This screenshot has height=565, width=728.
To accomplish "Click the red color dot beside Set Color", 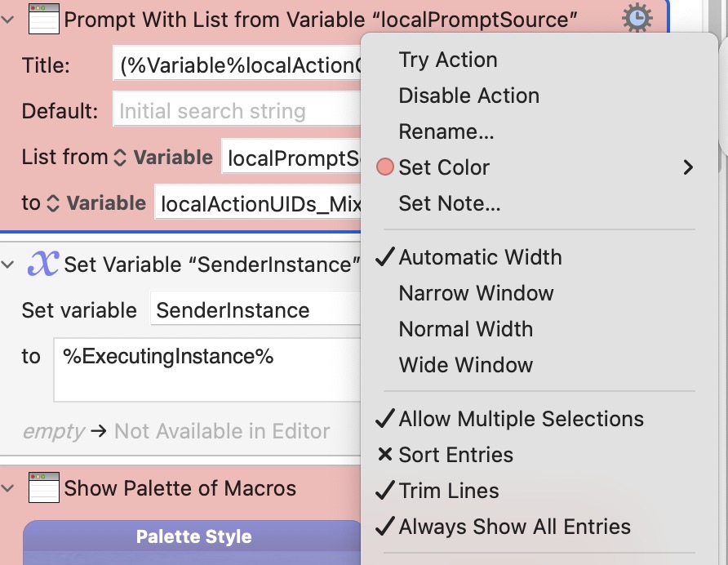I will click(x=385, y=167).
